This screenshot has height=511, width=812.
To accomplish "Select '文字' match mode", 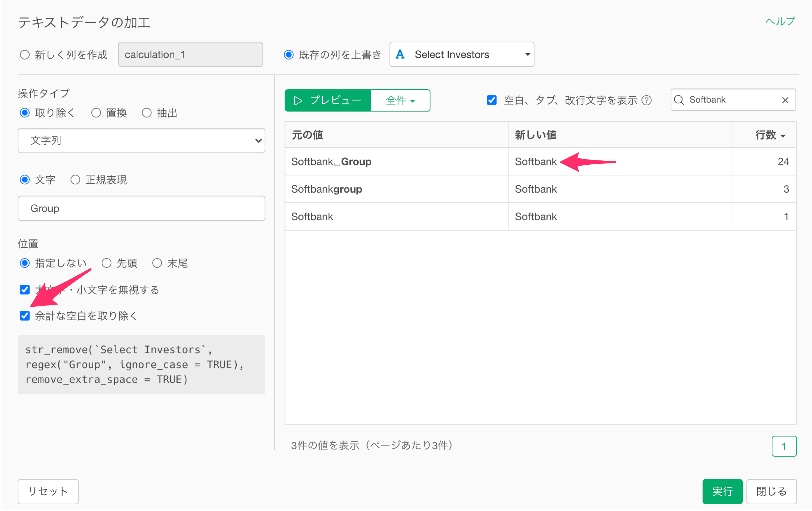I will coord(25,179).
